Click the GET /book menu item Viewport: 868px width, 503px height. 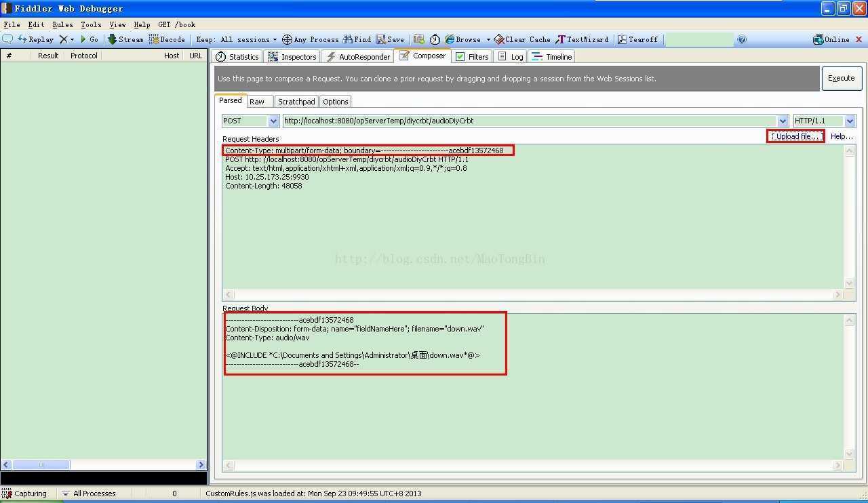[177, 24]
